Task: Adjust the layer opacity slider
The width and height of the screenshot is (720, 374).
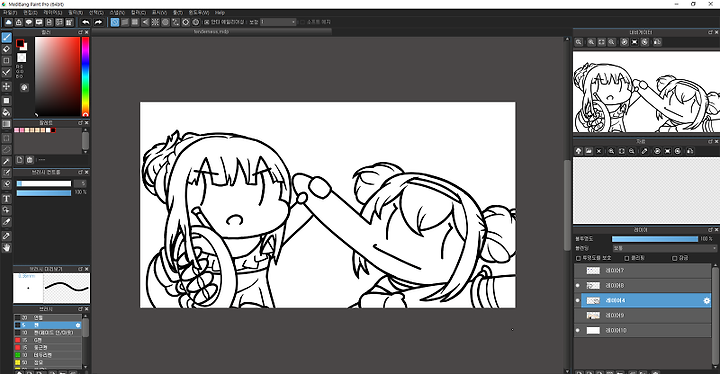Action: pos(655,239)
